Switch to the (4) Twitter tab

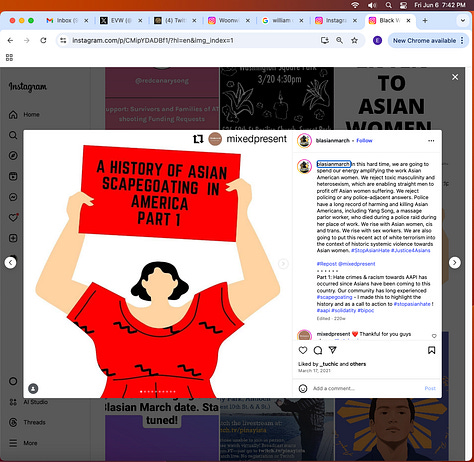point(171,20)
